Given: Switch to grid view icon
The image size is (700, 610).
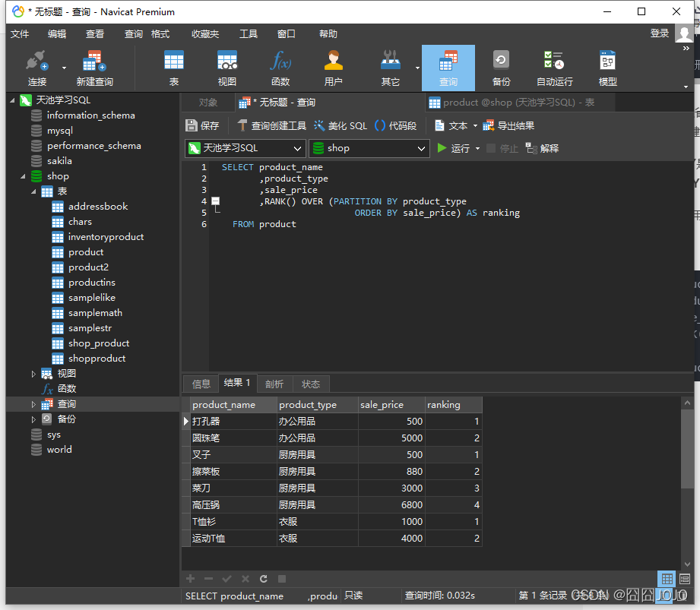Looking at the screenshot, I should (x=667, y=579).
